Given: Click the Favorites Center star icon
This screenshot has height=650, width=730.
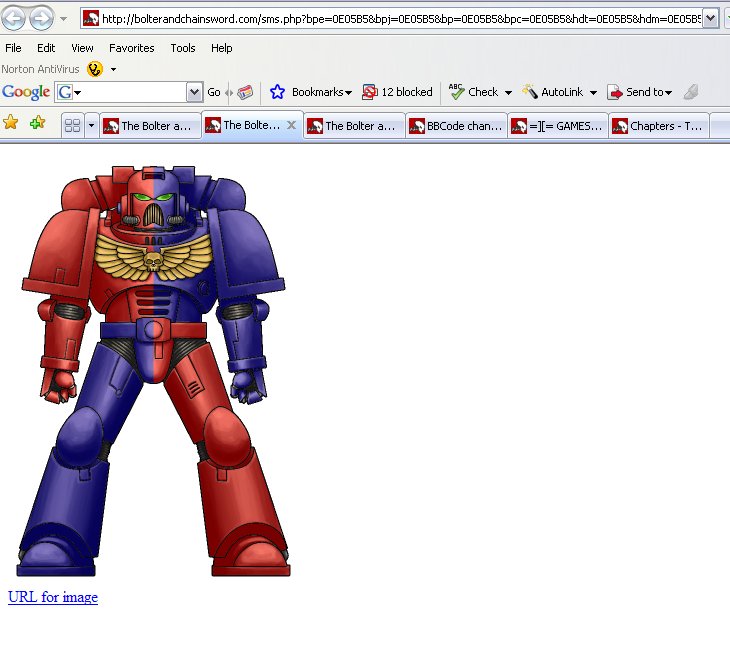Looking at the screenshot, I should click(x=10, y=122).
